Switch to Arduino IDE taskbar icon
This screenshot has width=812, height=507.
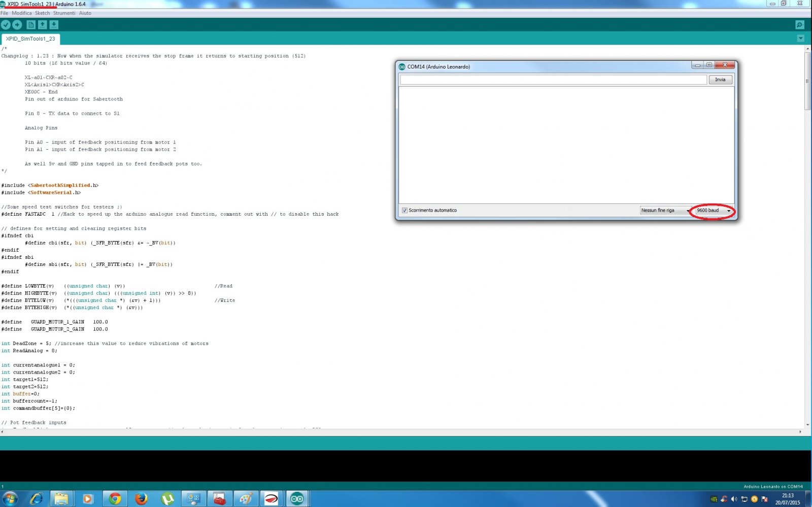pyautogui.click(x=297, y=499)
